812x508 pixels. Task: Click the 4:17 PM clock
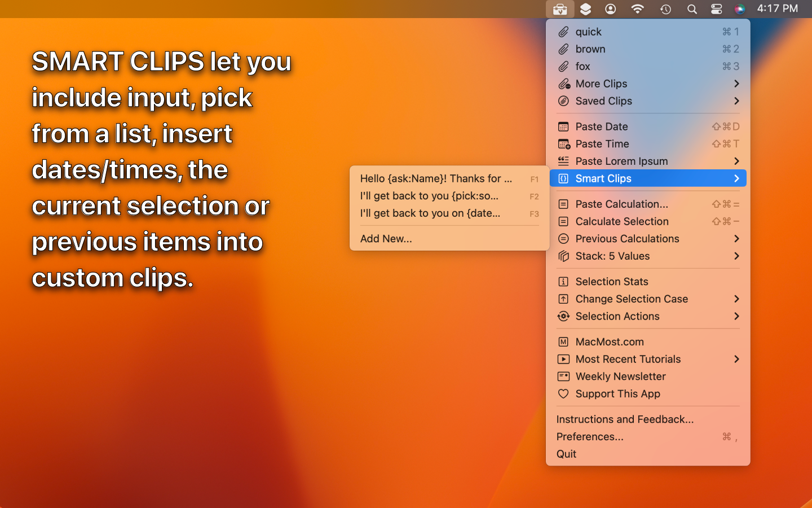pos(778,8)
